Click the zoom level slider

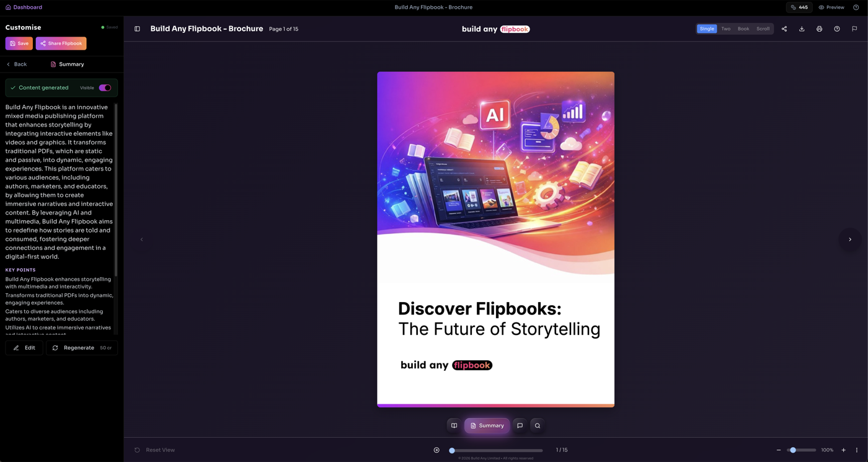click(x=802, y=450)
